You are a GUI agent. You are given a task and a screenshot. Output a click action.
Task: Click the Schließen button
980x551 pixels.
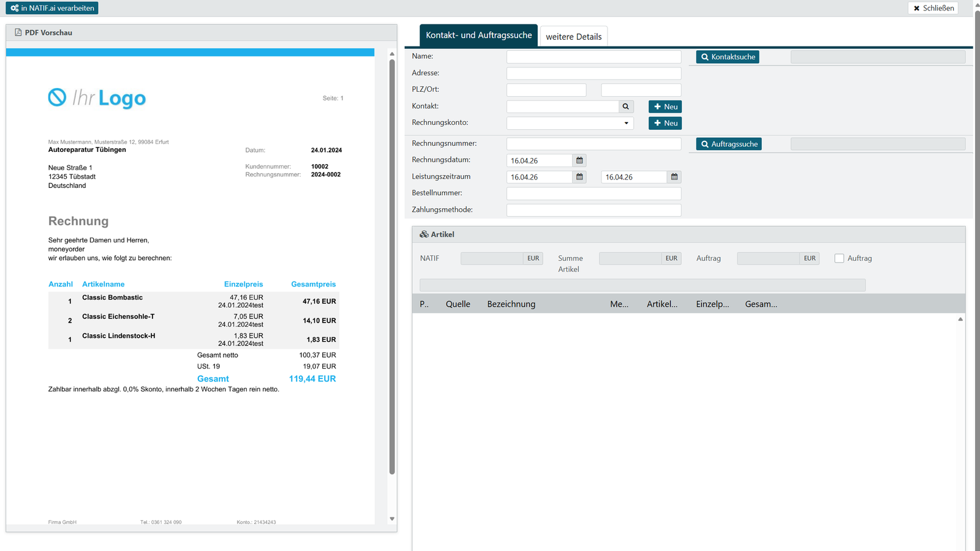933,8
